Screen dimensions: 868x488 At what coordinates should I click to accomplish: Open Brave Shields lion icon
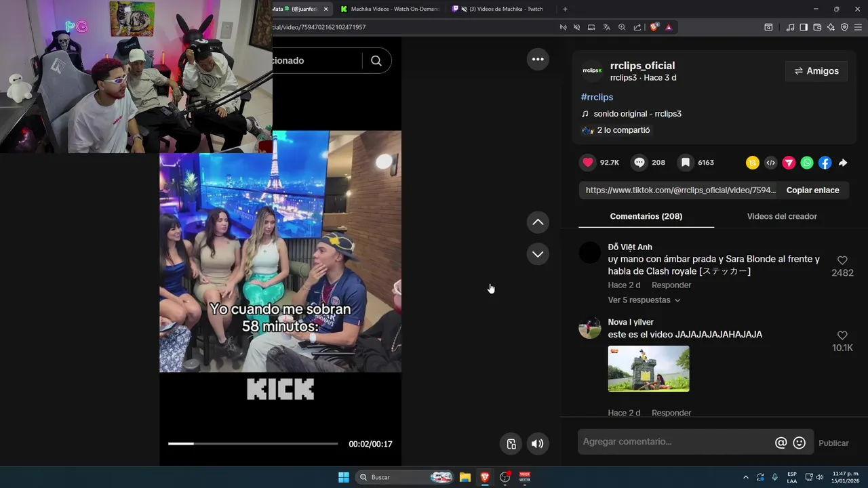pyautogui.click(x=654, y=27)
